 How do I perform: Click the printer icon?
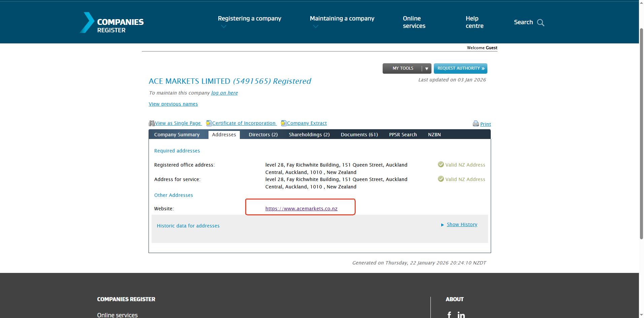tap(476, 124)
